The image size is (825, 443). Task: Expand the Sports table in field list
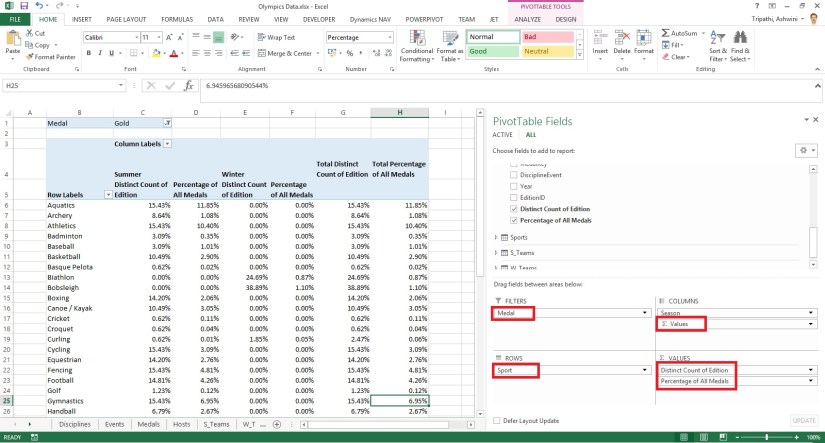pyautogui.click(x=496, y=237)
